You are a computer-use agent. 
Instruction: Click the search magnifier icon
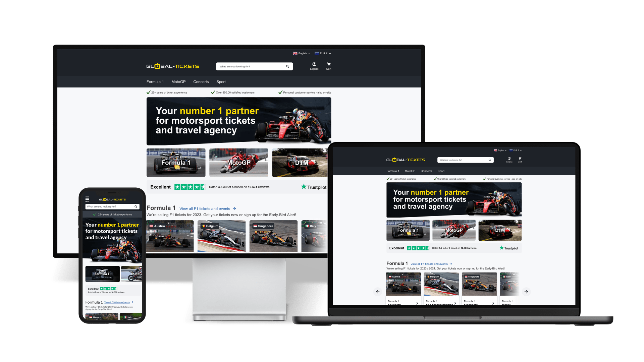[287, 66]
